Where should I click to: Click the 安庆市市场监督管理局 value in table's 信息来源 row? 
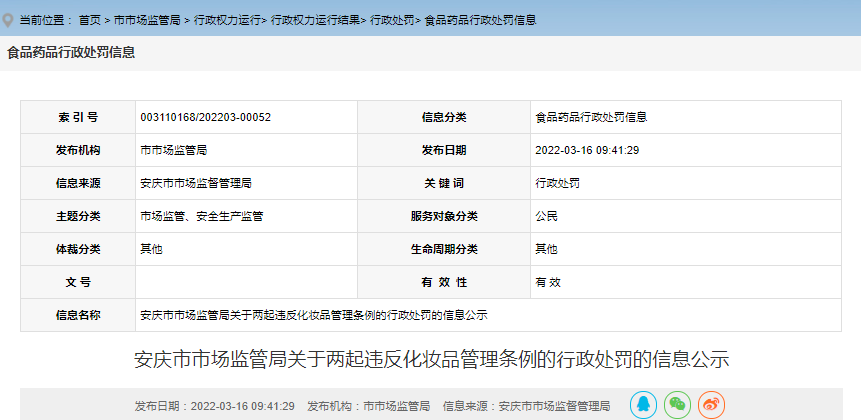pyautogui.click(x=195, y=183)
